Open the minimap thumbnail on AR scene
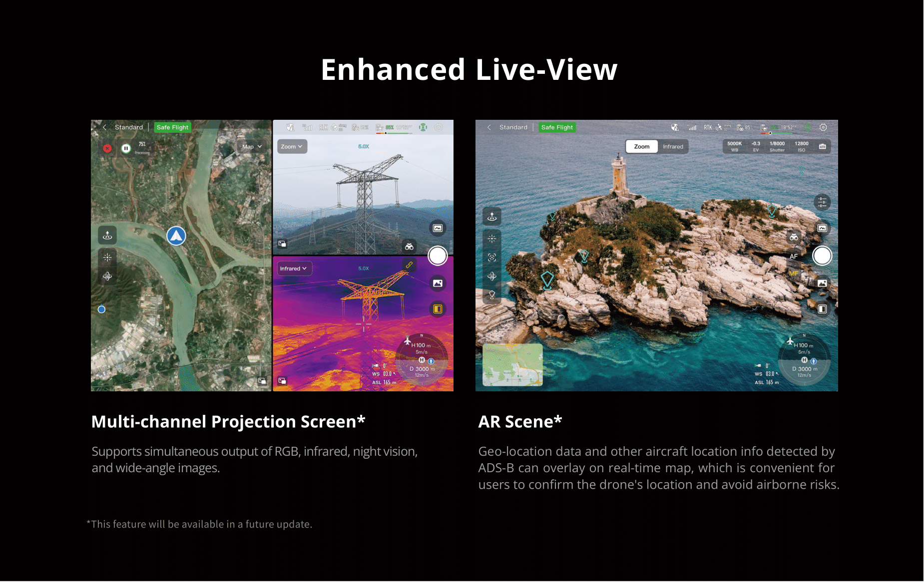Viewport: 924px width, 582px height. point(512,365)
